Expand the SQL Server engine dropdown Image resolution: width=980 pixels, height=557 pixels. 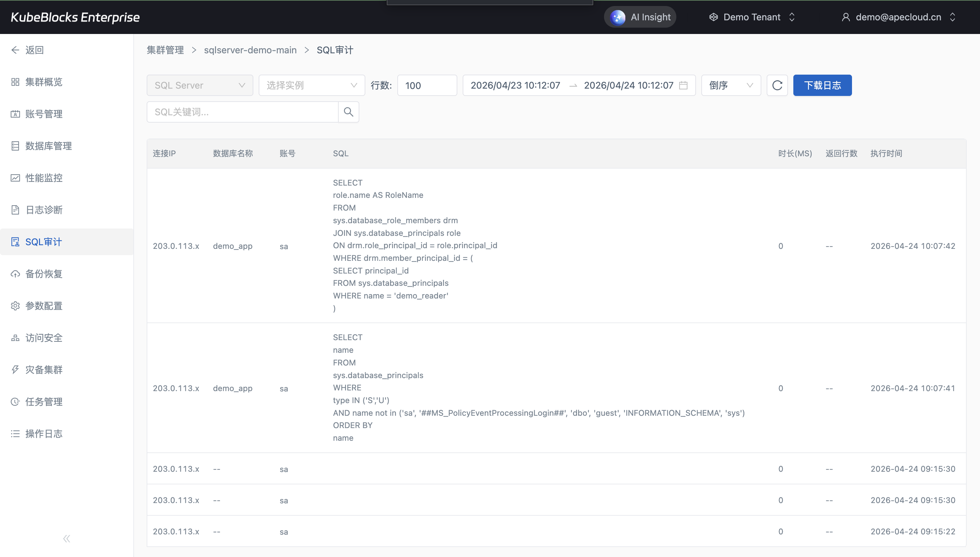199,85
